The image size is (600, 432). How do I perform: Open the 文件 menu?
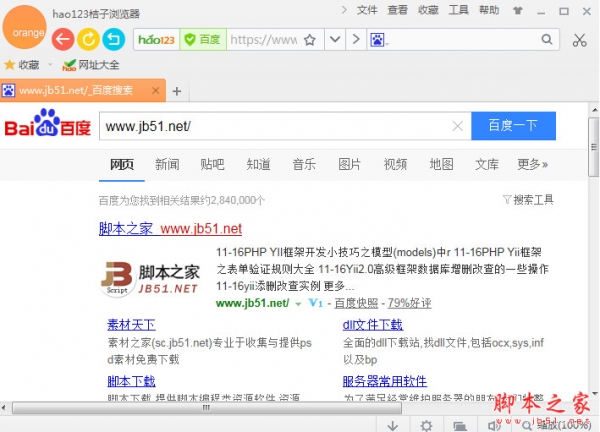(367, 10)
